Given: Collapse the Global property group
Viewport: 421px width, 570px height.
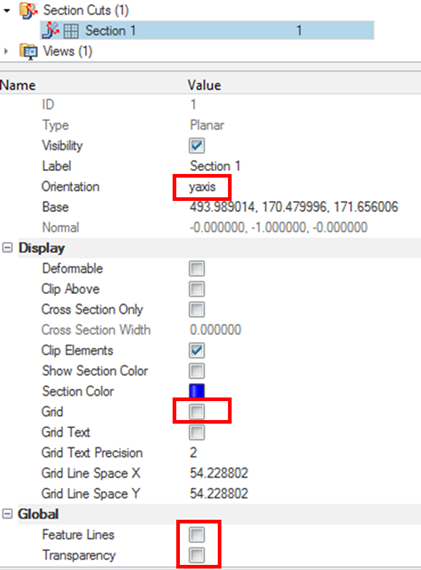Looking at the screenshot, I should click(x=7, y=514).
